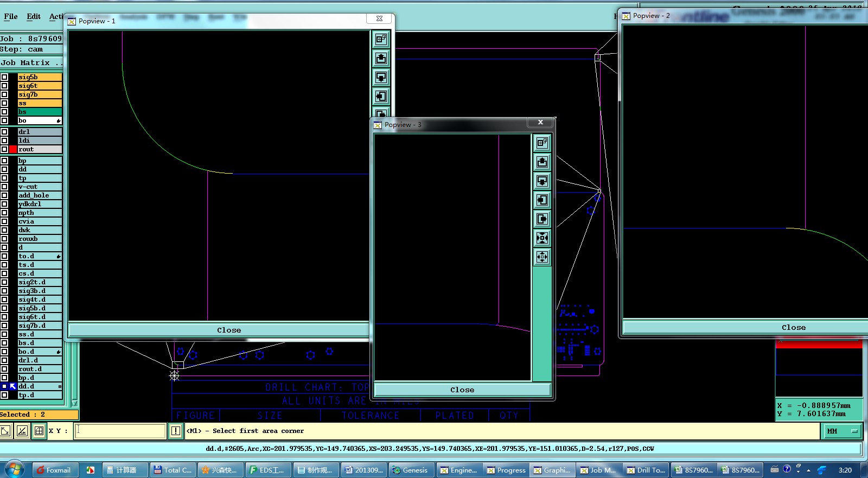
Task: Select the ldi layer row
Action: pos(40,141)
